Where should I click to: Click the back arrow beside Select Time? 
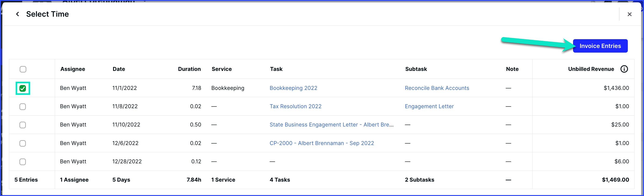coord(18,14)
